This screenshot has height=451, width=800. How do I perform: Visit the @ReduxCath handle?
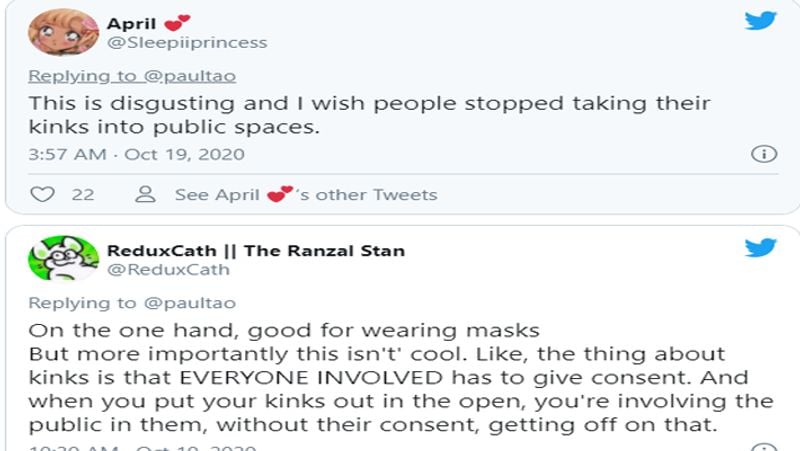point(168,269)
